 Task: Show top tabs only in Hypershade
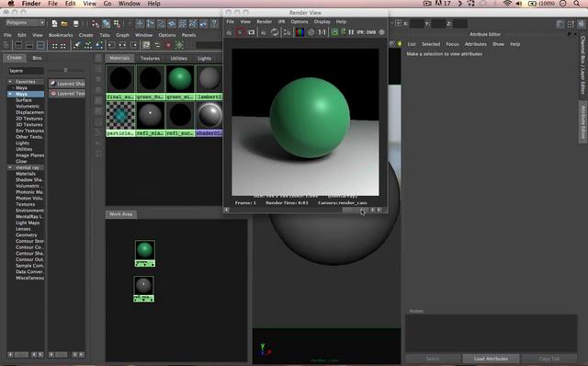click(18, 45)
